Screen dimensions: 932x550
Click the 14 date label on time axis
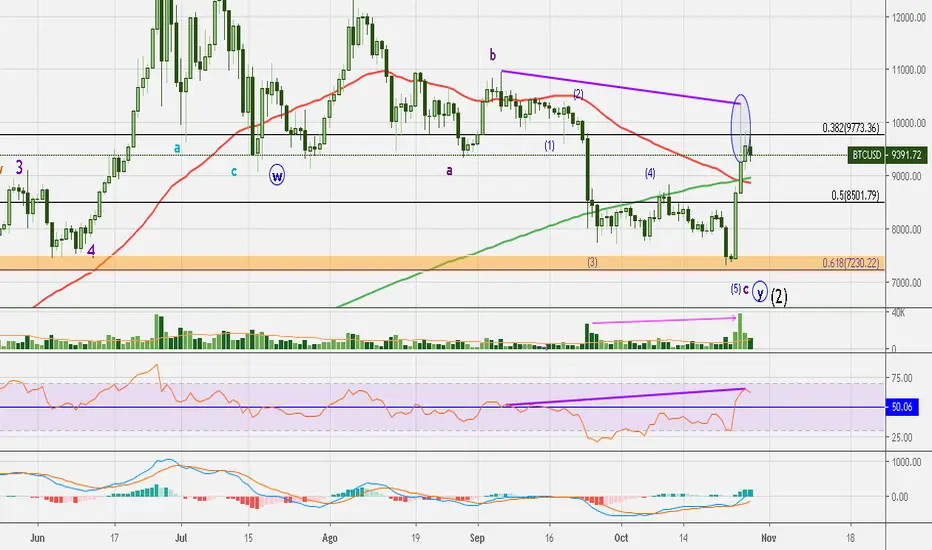click(x=684, y=538)
